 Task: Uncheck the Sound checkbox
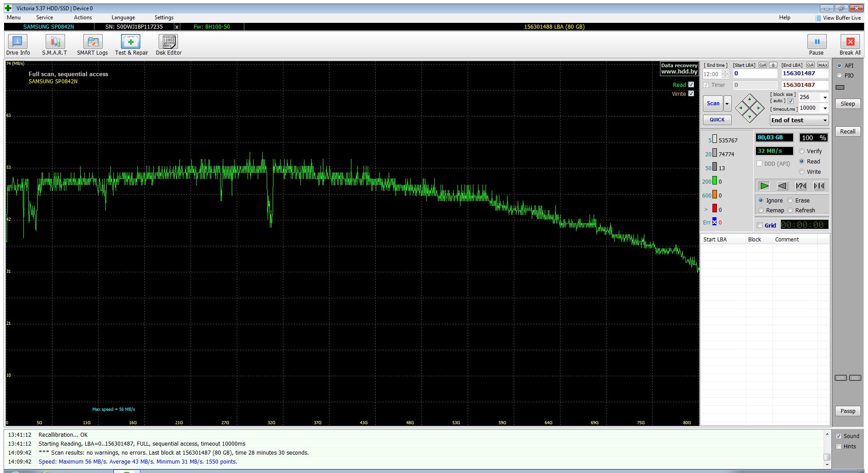click(839, 436)
